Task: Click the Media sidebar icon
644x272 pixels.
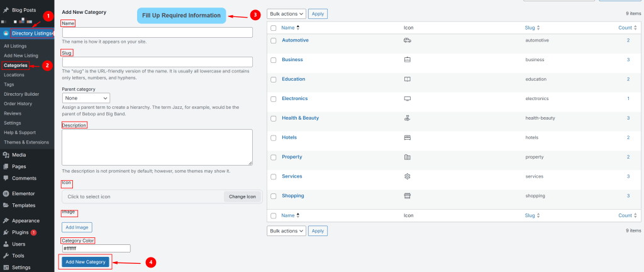Action: pos(6,155)
